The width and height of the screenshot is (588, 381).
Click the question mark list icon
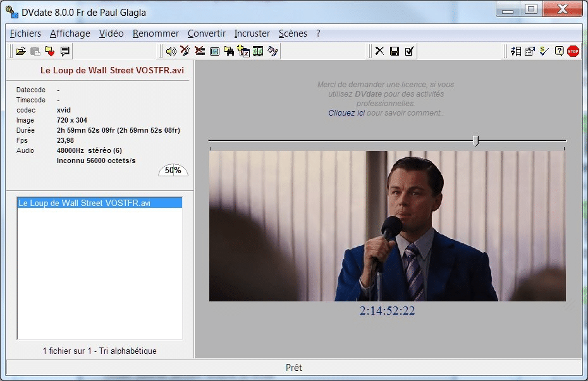pyautogui.click(x=516, y=51)
